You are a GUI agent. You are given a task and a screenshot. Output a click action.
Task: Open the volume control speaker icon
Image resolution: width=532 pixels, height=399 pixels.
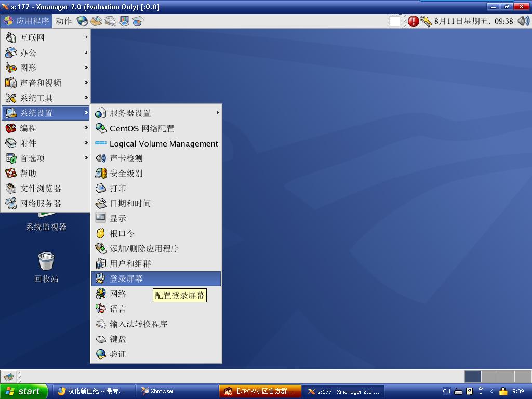523,21
